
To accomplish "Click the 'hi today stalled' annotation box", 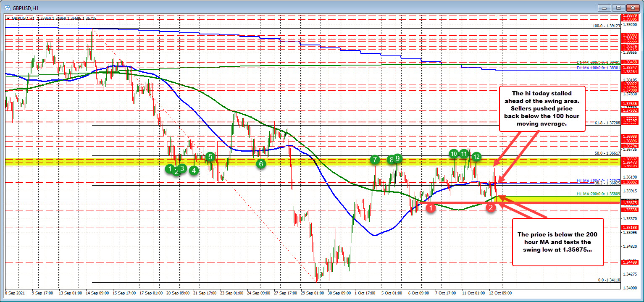I will coord(542,108).
